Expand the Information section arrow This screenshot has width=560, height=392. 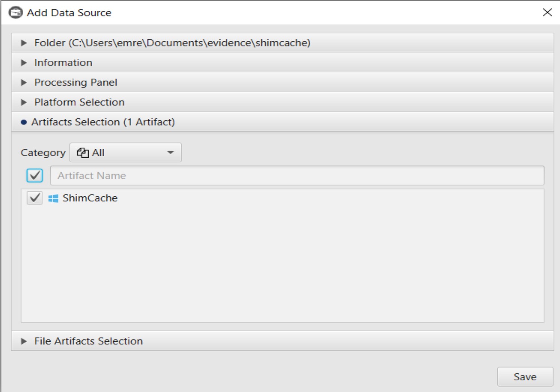(24, 63)
